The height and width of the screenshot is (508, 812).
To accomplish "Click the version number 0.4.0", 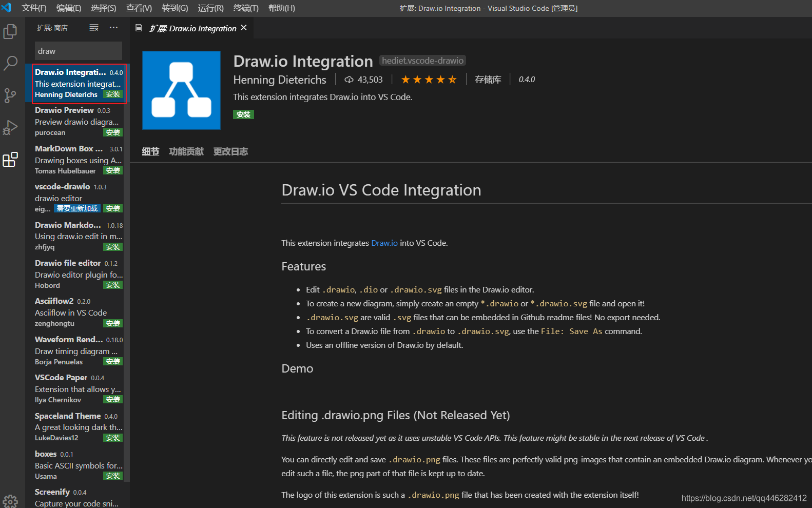I will 527,80.
